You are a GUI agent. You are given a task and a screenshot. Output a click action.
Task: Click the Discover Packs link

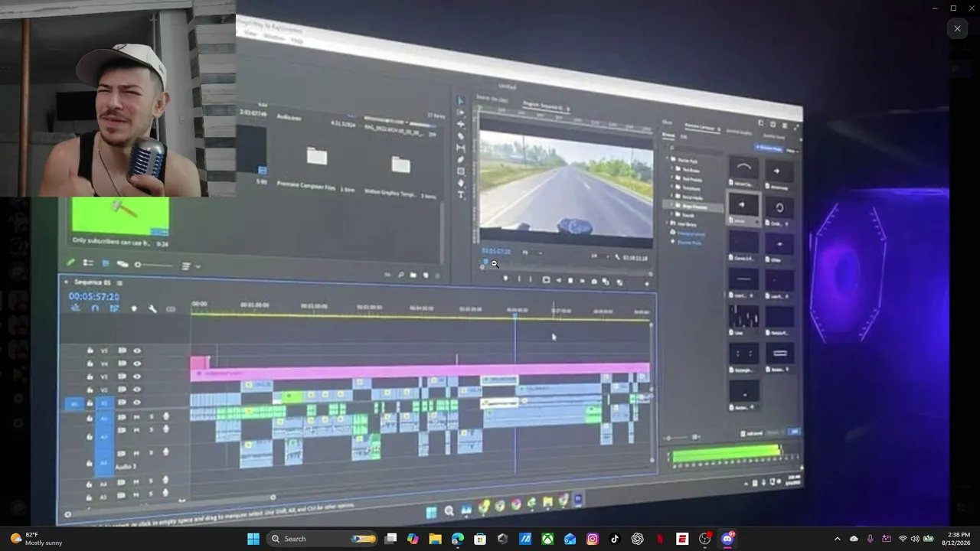(689, 243)
